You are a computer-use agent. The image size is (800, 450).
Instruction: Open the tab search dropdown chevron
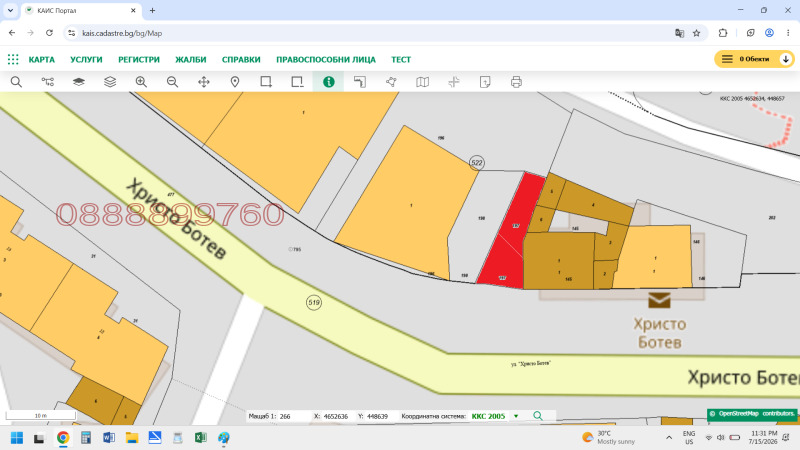coord(10,10)
